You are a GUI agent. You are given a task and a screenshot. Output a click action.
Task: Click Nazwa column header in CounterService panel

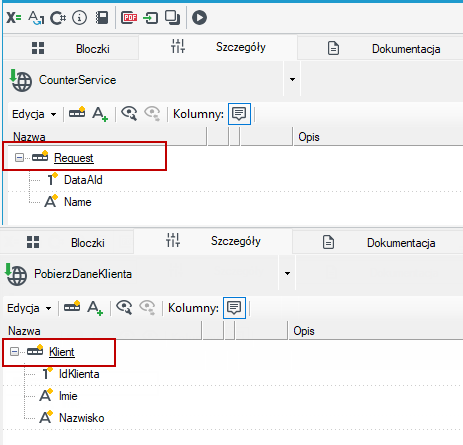(107, 137)
